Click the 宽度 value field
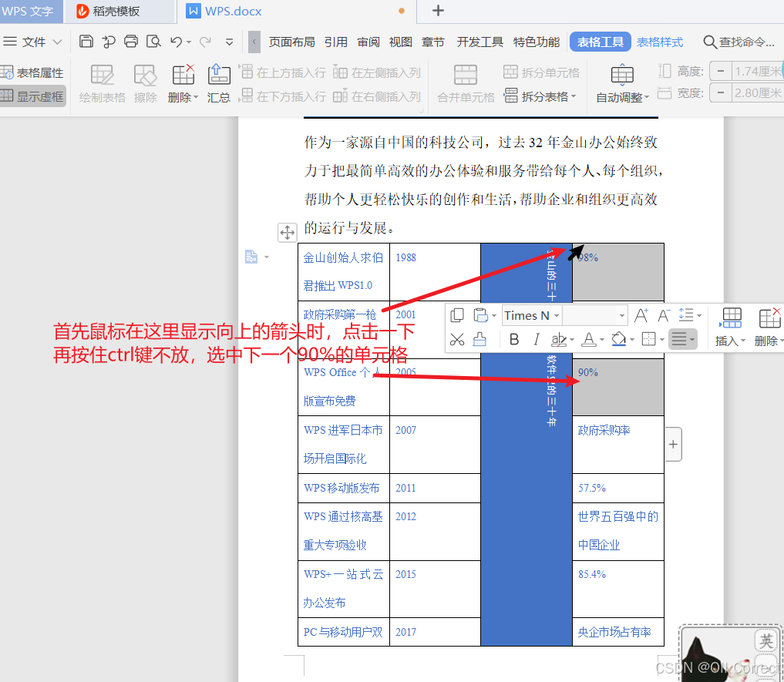Screen dimensions: 784x682 [x=758, y=92]
